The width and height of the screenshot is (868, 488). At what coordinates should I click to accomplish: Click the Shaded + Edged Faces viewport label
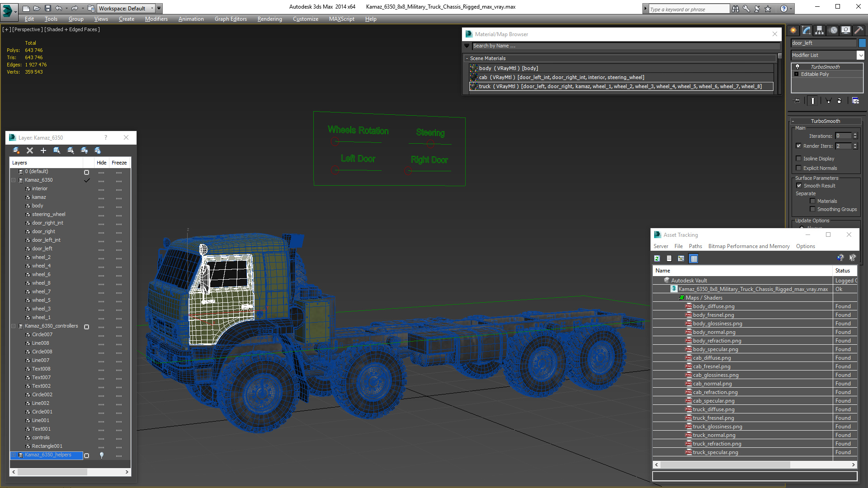(72, 29)
